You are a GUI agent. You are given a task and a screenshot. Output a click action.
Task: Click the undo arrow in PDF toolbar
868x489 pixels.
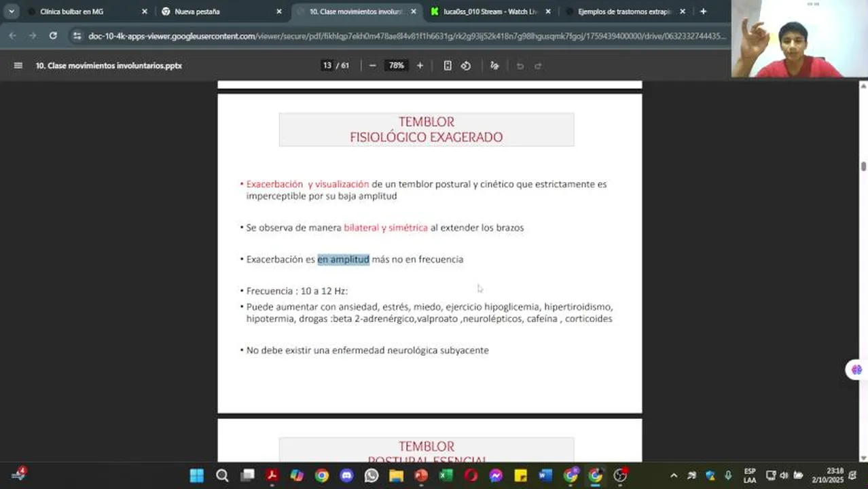click(520, 66)
